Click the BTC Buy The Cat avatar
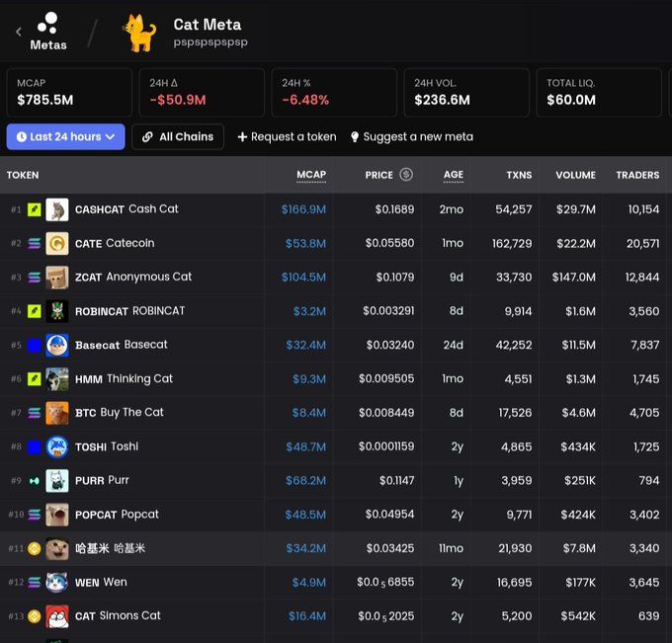Viewport: 672px width, 643px height. [x=57, y=413]
